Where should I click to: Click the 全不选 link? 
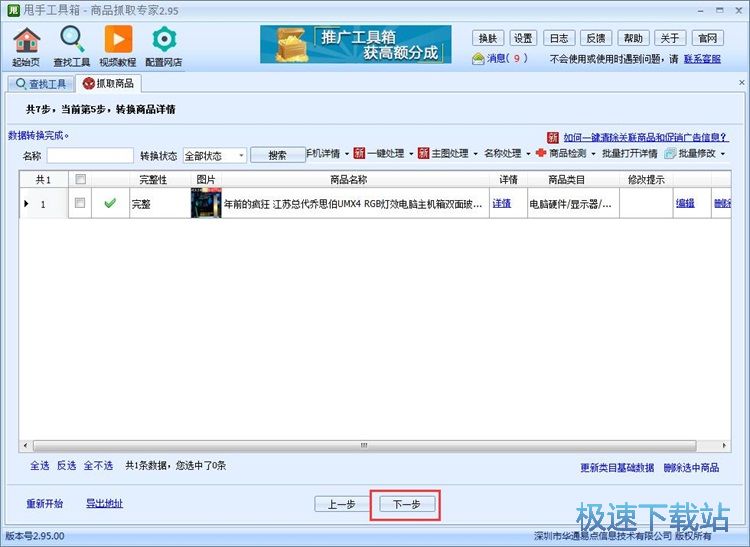pos(98,466)
